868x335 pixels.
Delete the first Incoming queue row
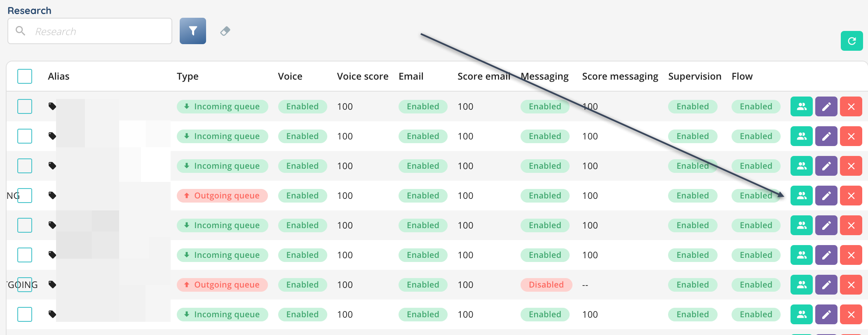pos(851,106)
